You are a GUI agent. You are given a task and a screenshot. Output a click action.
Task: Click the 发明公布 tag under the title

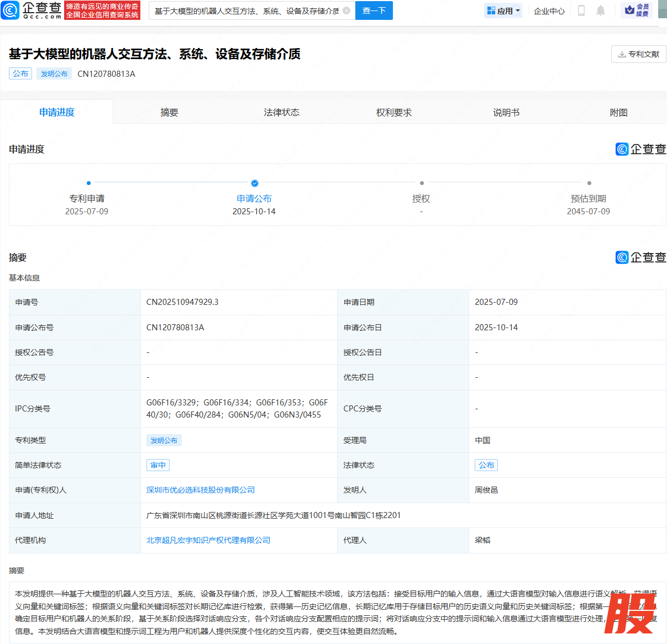pyautogui.click(x=54, y=73)
